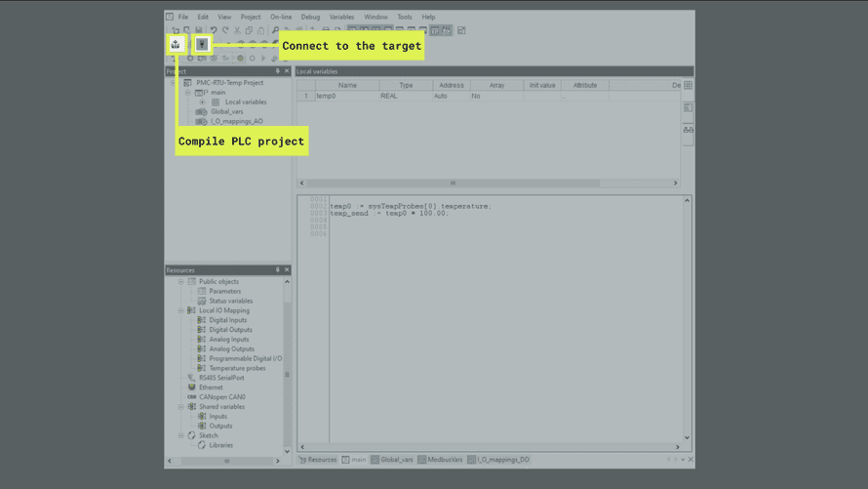Screen dimensions: 868x489
Task: Expand the Local variables node in Project tree
Action: [x=203, y=102]
